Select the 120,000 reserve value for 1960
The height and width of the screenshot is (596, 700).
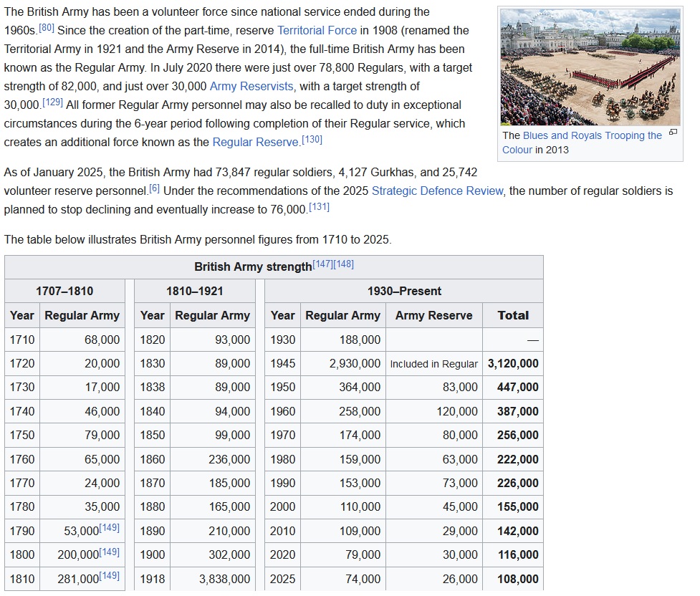(457, 411)
